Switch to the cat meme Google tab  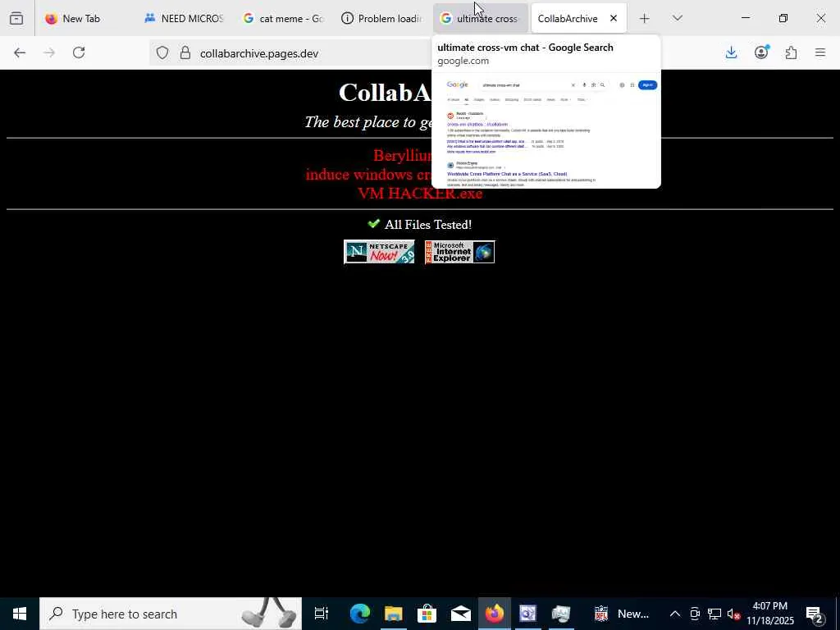pyautogui.click(x=283, y=18)
